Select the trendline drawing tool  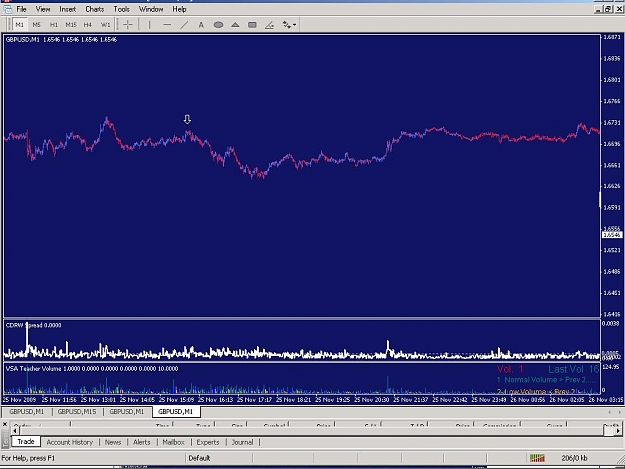point(184,25)
